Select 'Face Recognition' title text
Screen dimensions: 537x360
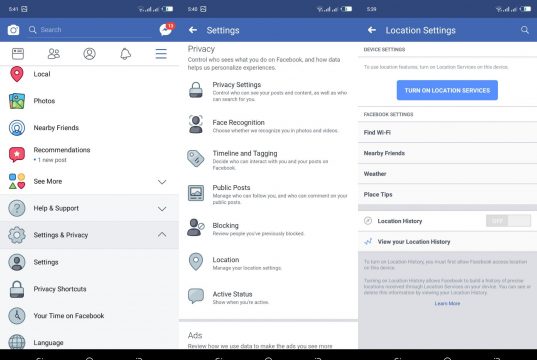238,122
